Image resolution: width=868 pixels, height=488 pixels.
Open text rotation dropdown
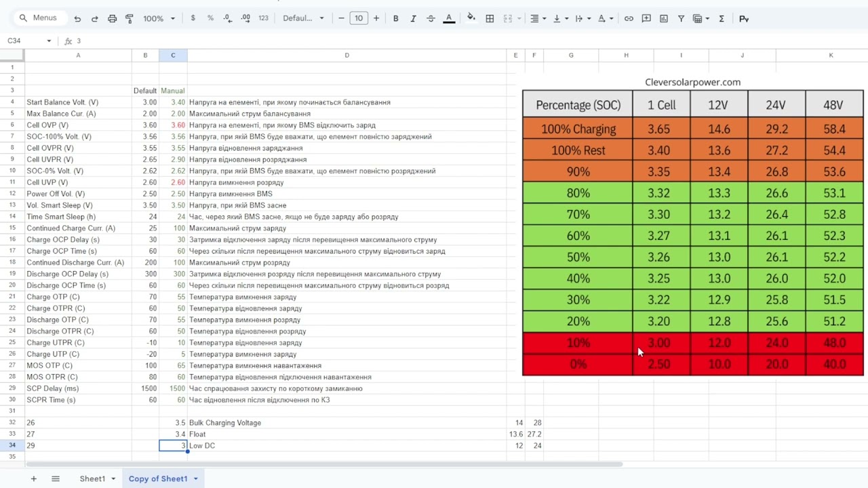click(x=605, y=18)
